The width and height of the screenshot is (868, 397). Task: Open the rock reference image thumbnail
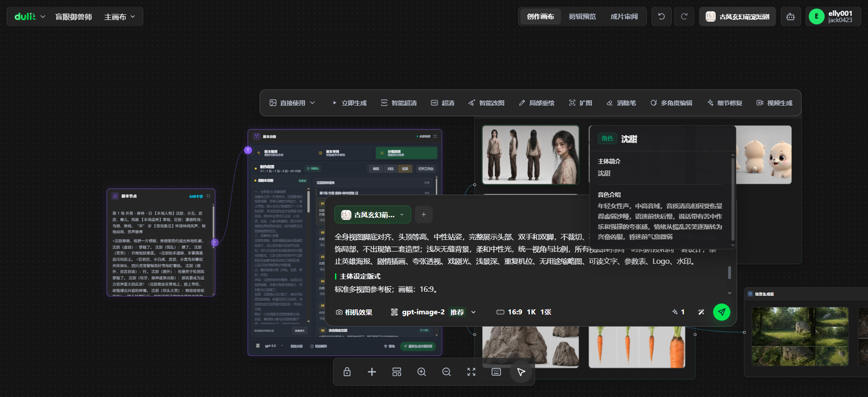pyautogui.click(x=530, y=347)
